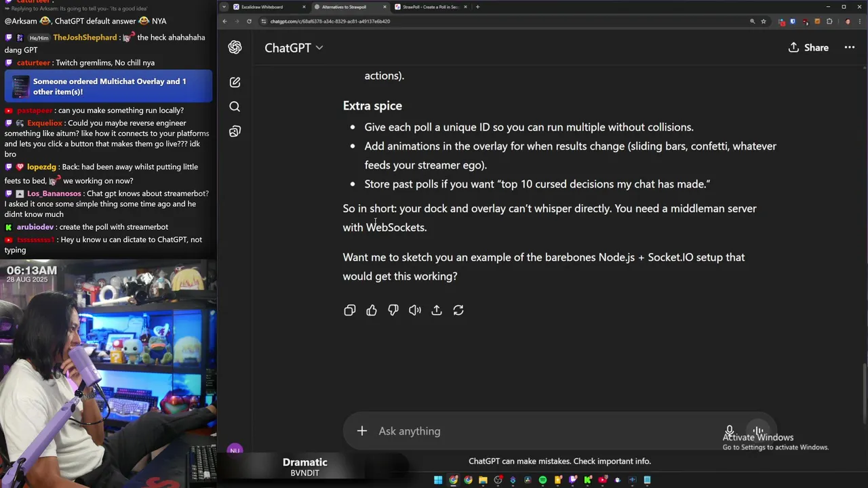Switch to the StrawPoll Create a Poll tab
This screenshot has width=868, height=488.
coord(431,7)
